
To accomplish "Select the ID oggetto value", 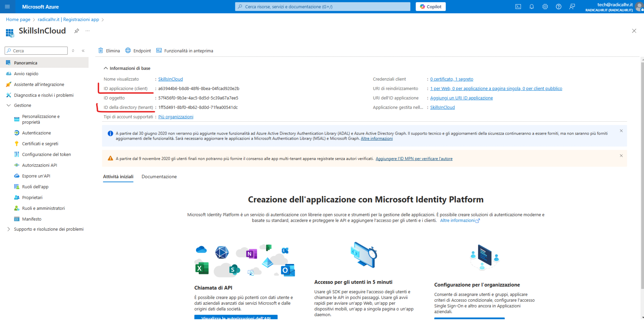I will 198,98.
